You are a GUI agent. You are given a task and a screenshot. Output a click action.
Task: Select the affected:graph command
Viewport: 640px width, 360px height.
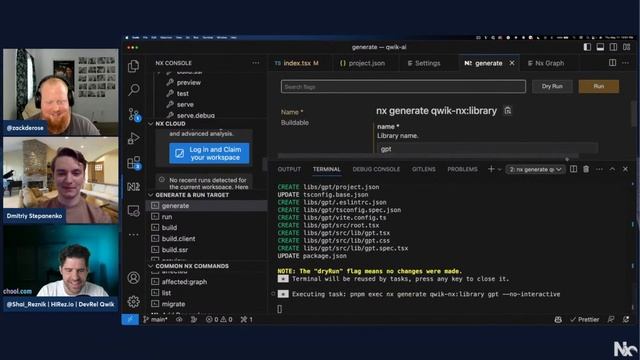207,282
